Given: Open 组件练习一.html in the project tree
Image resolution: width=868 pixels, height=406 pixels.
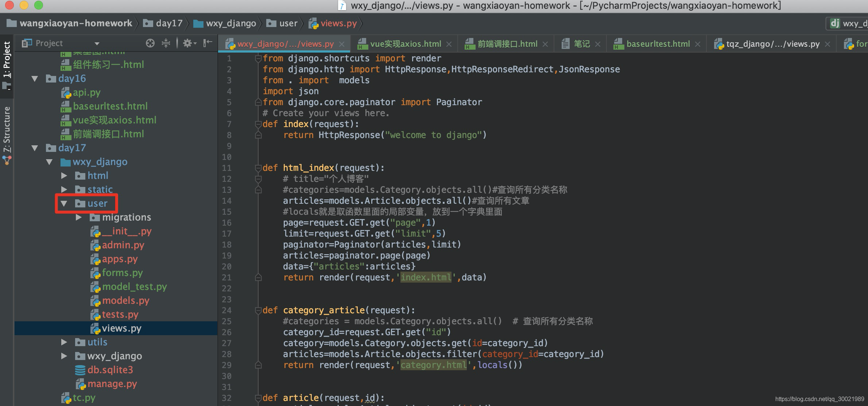Looking at the screenshot, I should (102, 65).
